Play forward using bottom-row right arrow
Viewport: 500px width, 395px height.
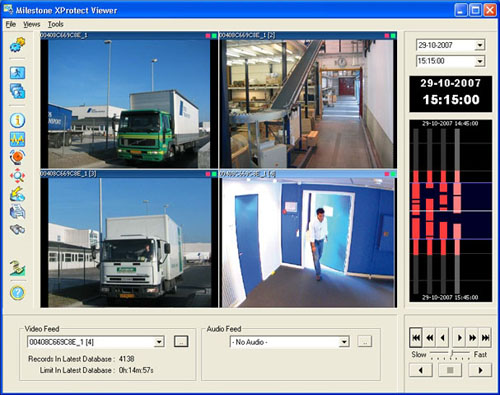pos(480,370)
